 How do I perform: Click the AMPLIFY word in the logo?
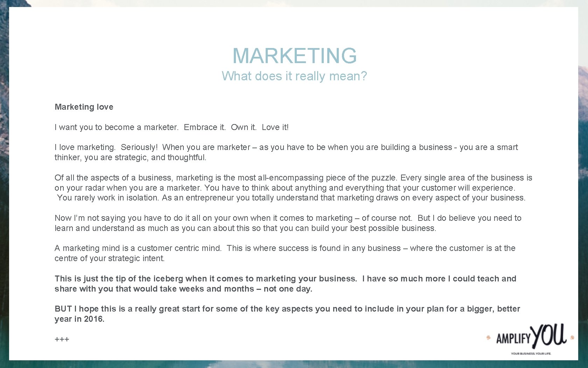(x=513, y=339)
